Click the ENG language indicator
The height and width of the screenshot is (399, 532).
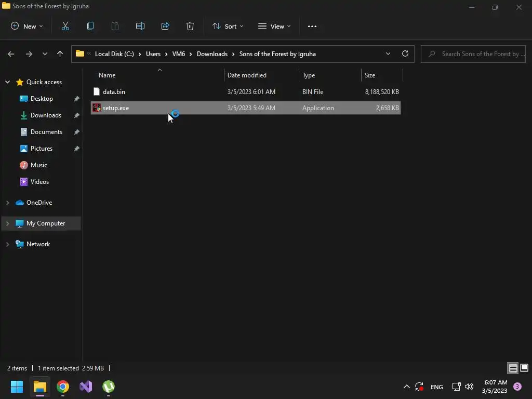point(436,387)
